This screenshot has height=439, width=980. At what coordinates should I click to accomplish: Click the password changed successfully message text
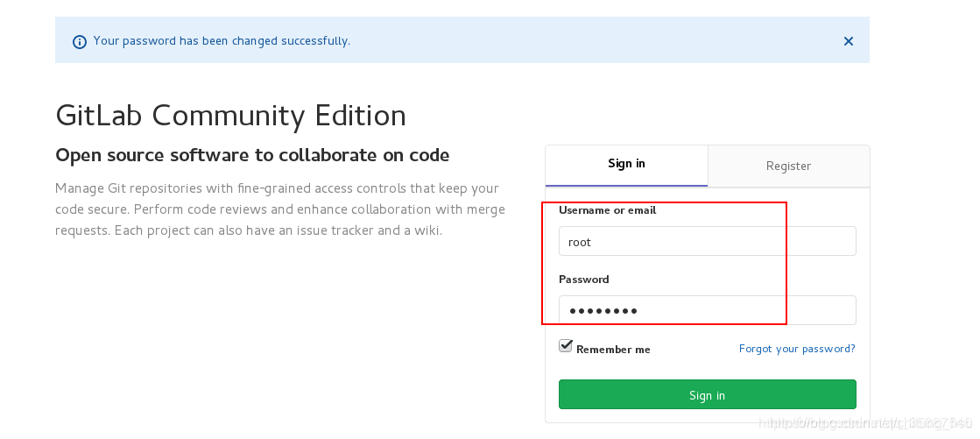222,41
